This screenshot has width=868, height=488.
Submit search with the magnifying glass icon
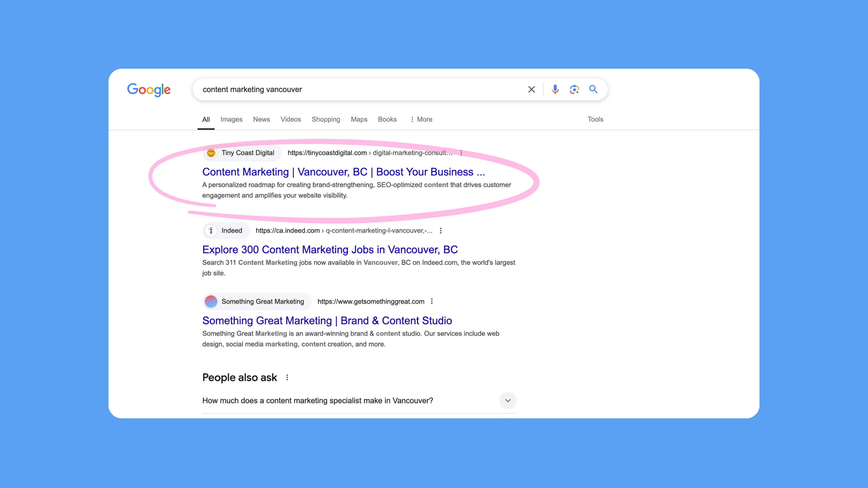(593, 89)
